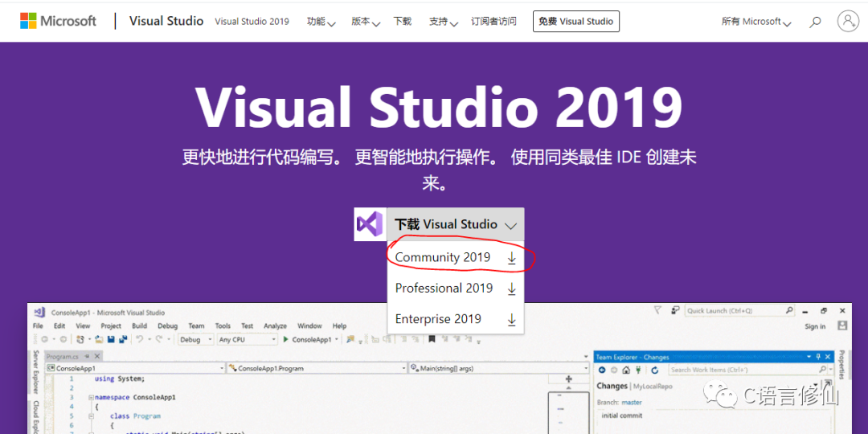Click the Redo arrow in the IDE toolbar

(x=159, y=339)
